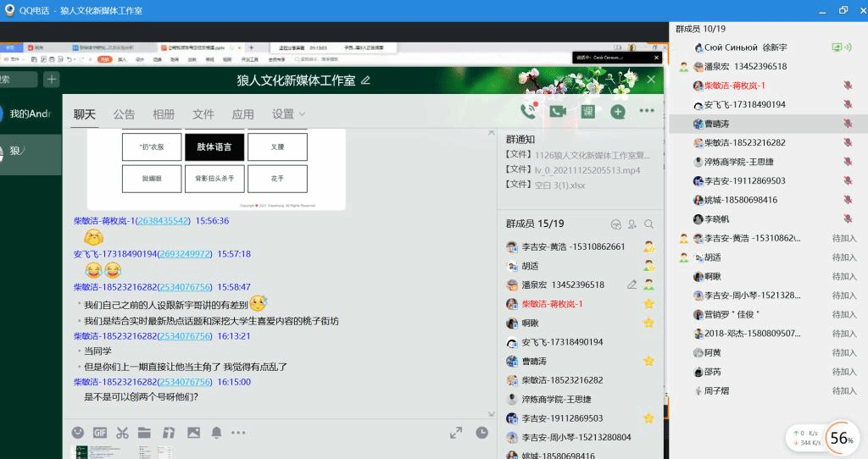868x459 pixels.
Task: Switch to the 公告 tab
Action: [124, 114]
